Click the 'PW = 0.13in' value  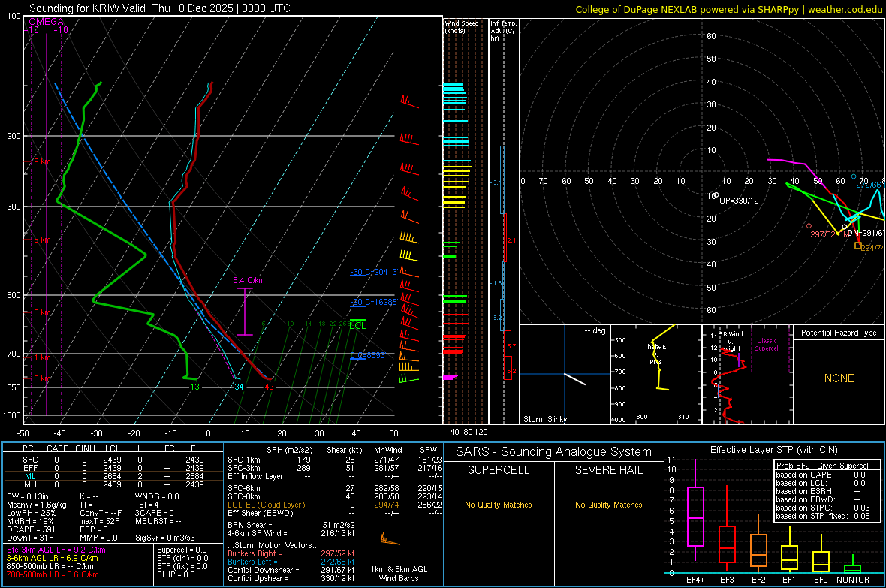28,496
